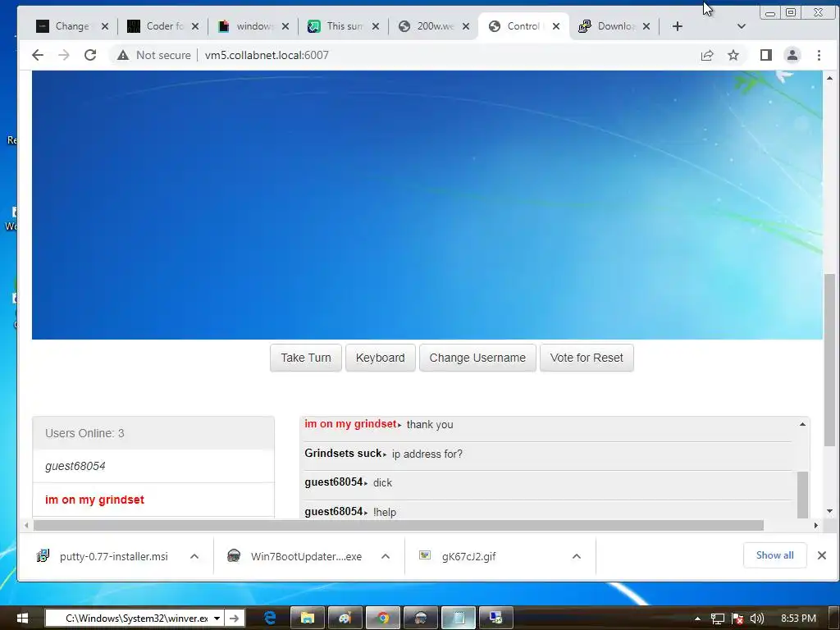Click the chat scrollbar thumb
Image resolution: width=840 pixels, height=630 pixels.
(x=802, y=495)
